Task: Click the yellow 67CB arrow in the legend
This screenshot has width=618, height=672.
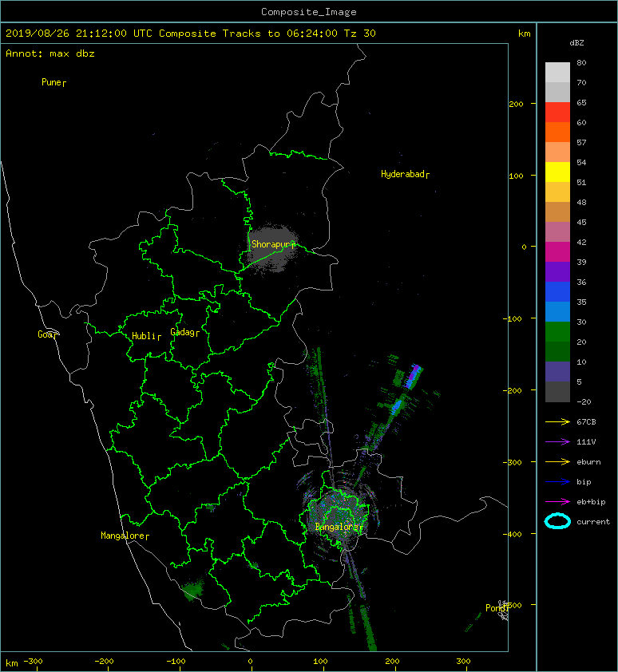Action: [x=557, y=421]
